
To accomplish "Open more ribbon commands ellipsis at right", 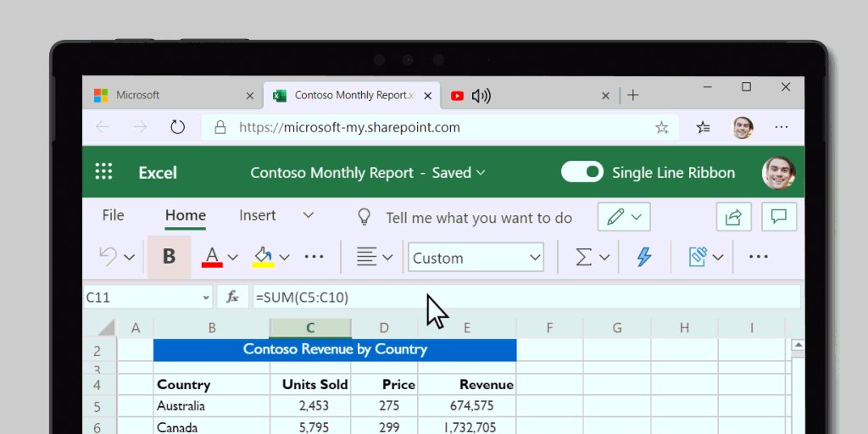I will coord(759,257).
